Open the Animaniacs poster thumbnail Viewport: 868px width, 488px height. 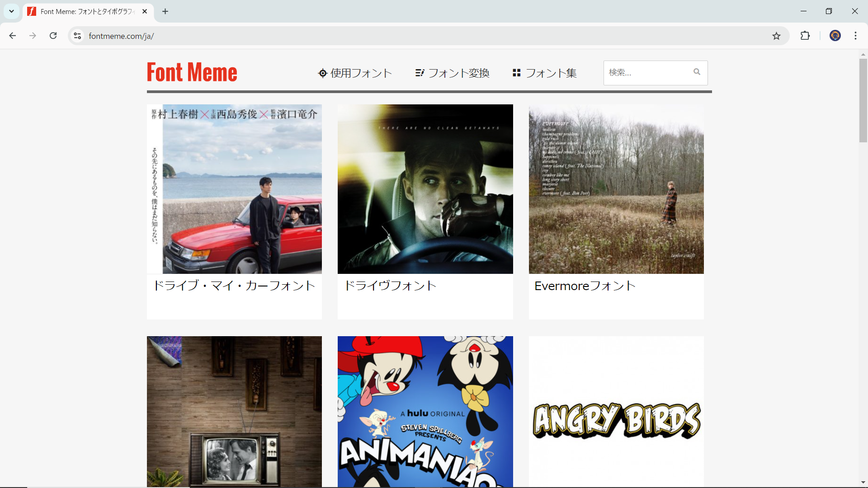click(x=425, y=412)
